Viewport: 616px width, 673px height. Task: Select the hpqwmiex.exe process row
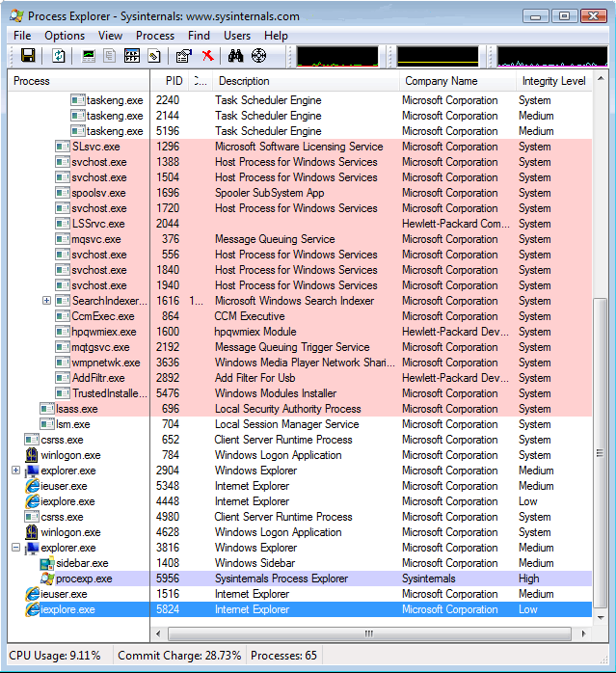pos(300,332)
